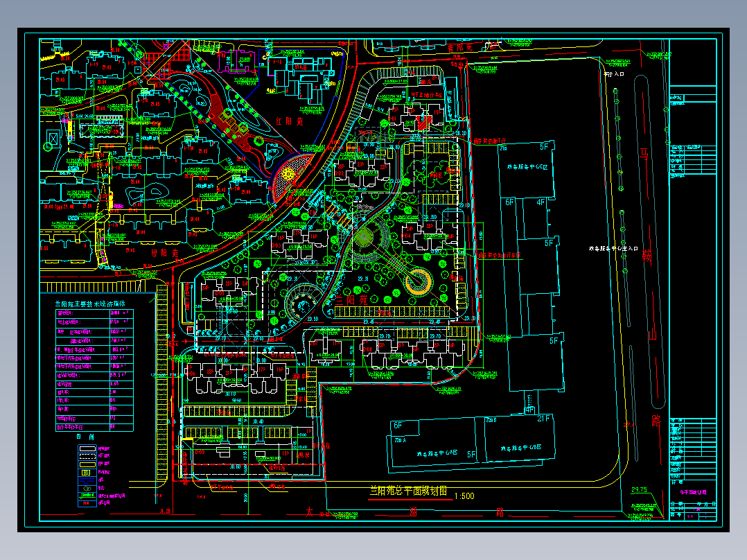The height and width of the screenshot is (560, 747).
Task: Select the white dashed rectangle legend symbol
Action: click(x=87, y=457)
